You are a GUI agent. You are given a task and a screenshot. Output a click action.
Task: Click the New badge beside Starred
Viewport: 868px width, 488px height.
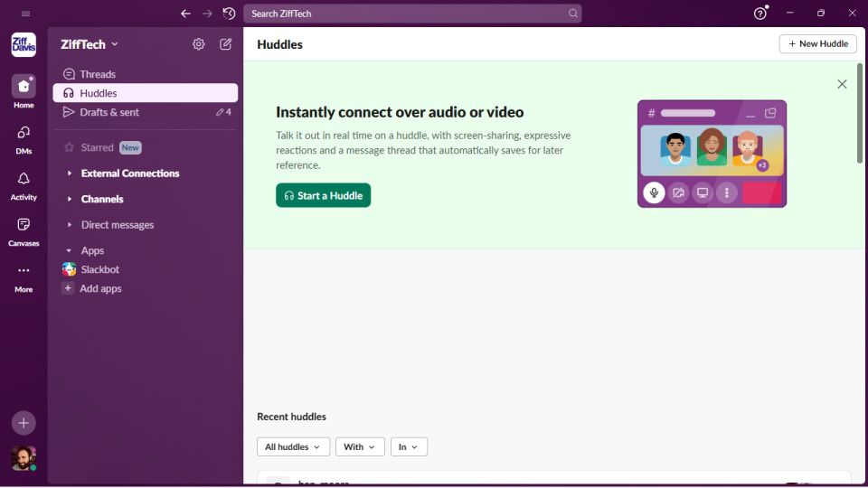tap(130, 147)
